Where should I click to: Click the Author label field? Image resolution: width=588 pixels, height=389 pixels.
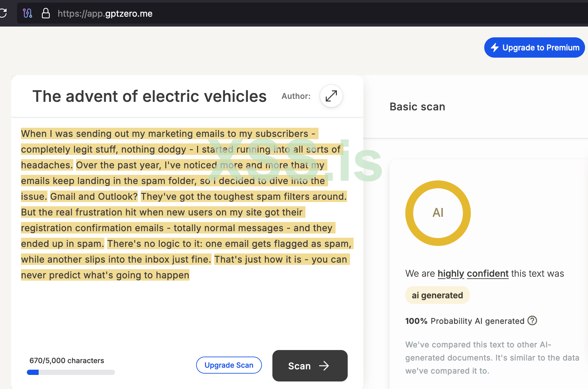[x=296, y=96]
